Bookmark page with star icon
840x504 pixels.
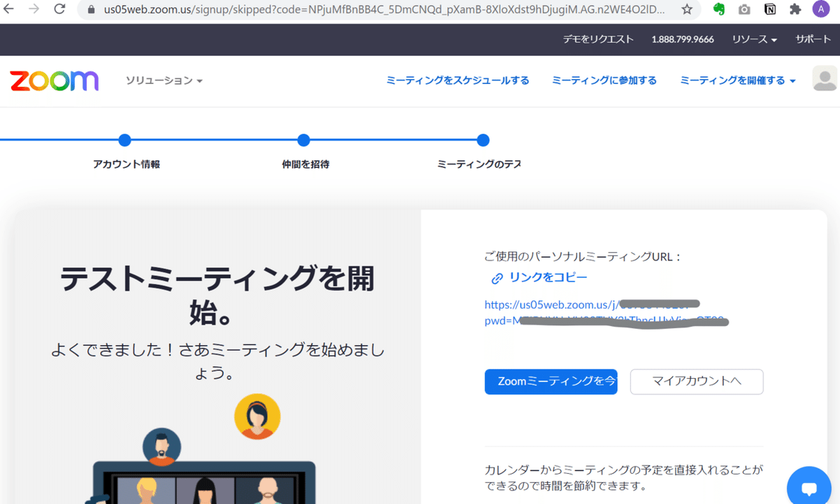(x=687, y=10)
